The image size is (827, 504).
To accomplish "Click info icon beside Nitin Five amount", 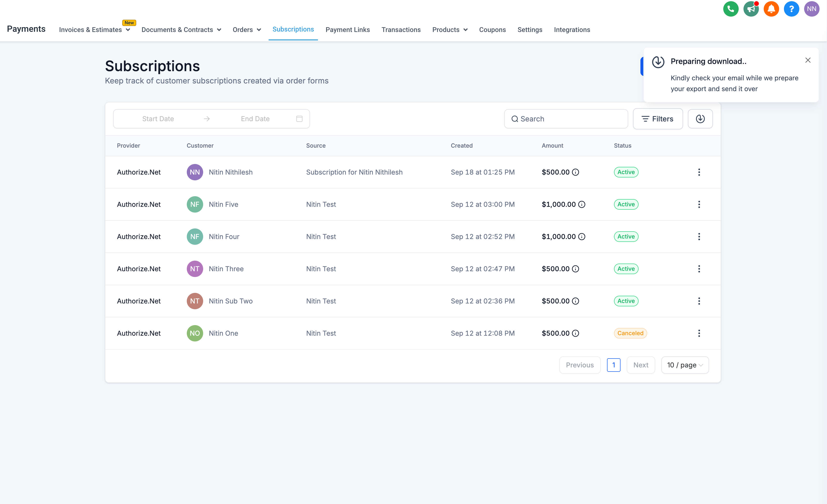I will tap(582, 205).
